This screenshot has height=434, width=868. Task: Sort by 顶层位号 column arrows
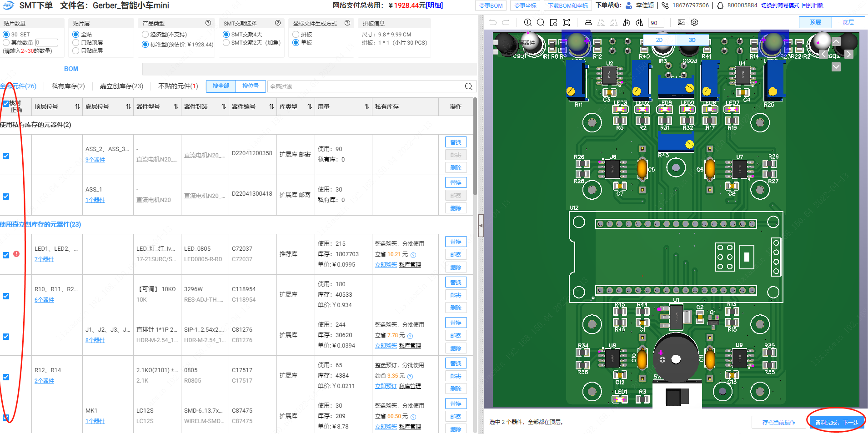tap(77, 106)
